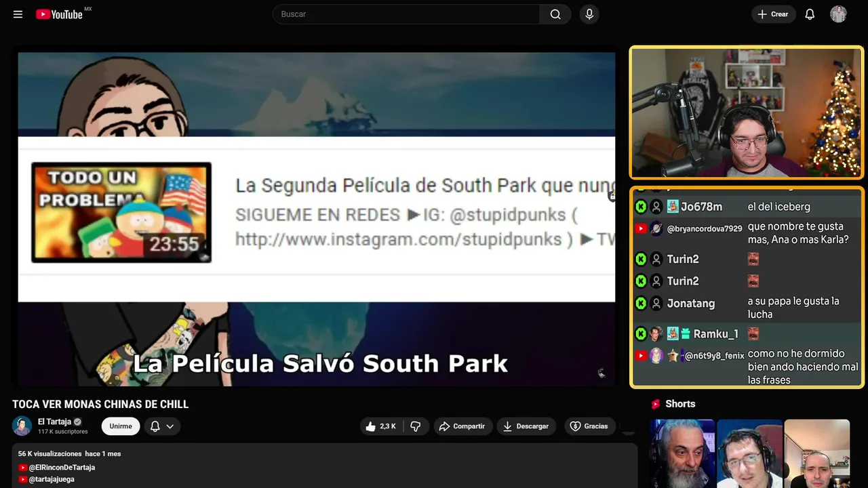Click into the Buscar search field
Screen dimensions: 868x488
click(x=406, y=14)
